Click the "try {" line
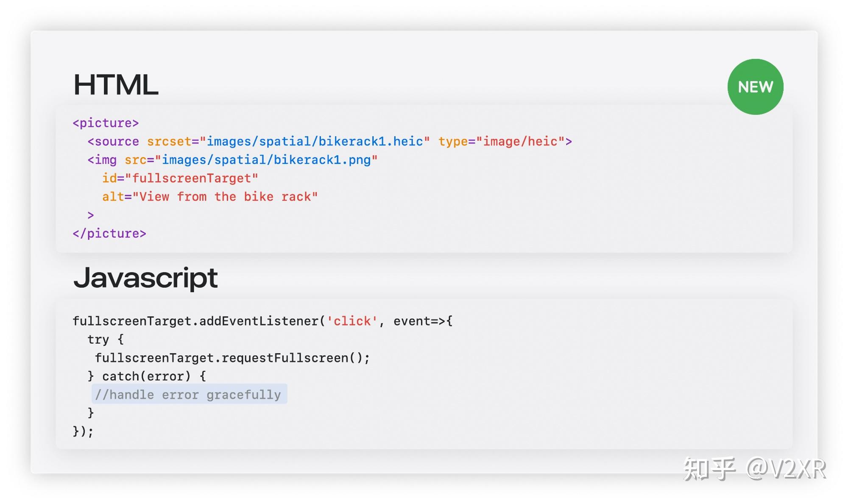Viewport: 848px width, 504px height. point(106,340)
